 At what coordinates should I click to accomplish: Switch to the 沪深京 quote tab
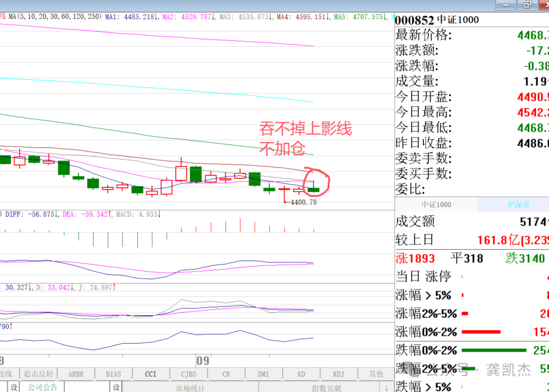point(518,204)
